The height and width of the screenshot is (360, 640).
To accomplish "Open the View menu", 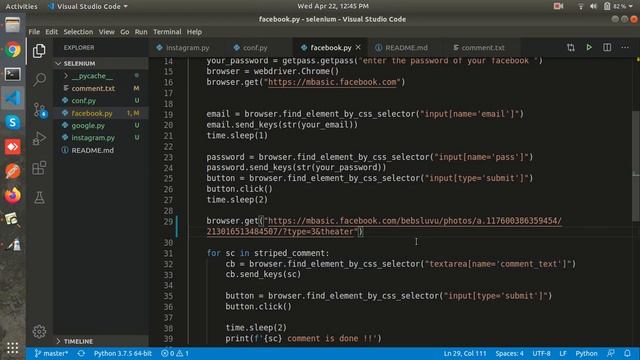I will click(107, 32).
